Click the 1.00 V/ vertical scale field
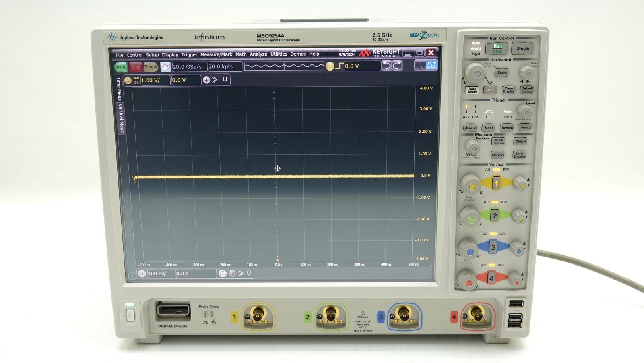 [155, 80]
